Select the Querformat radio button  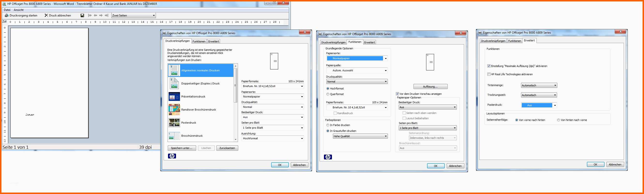tap(328, 94)
